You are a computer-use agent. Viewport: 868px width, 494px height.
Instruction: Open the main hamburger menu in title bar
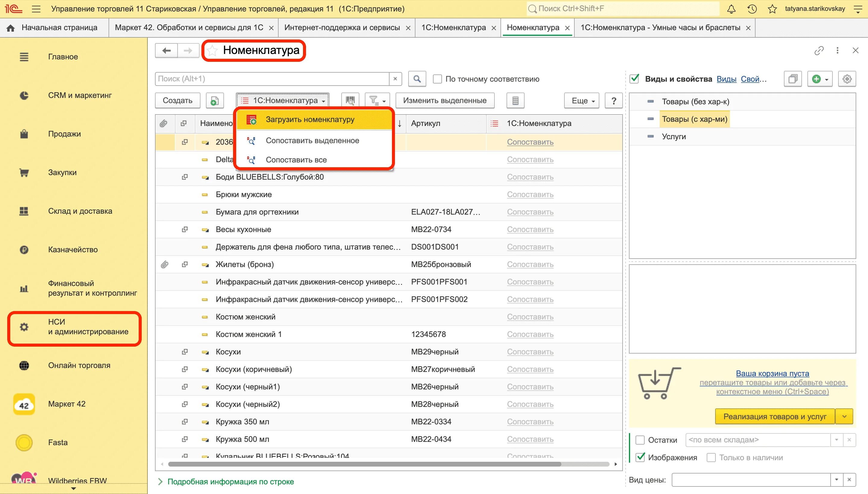(36, 9)
